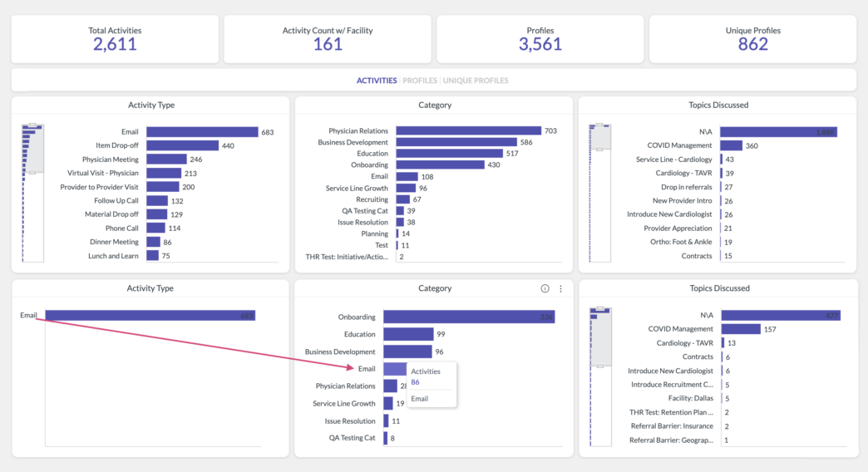Image resolution: width=868 pixels, height=472 pixels.
Task: Click the Email bar in lower Activity Type chart
Action: click(150, 316)
